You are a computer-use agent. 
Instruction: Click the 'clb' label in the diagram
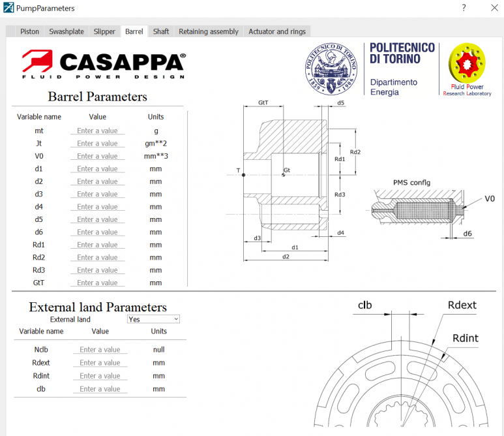(x=365, y=305)
